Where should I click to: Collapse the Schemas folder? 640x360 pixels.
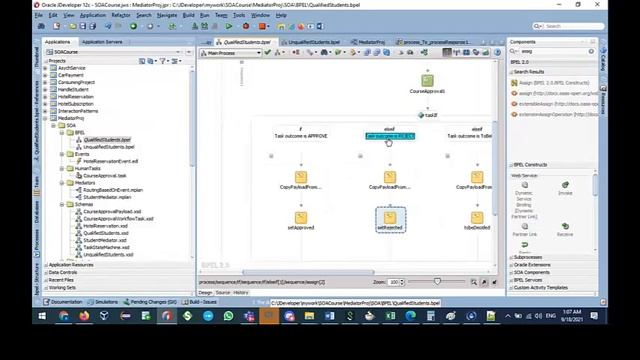[x=62, y=204]
